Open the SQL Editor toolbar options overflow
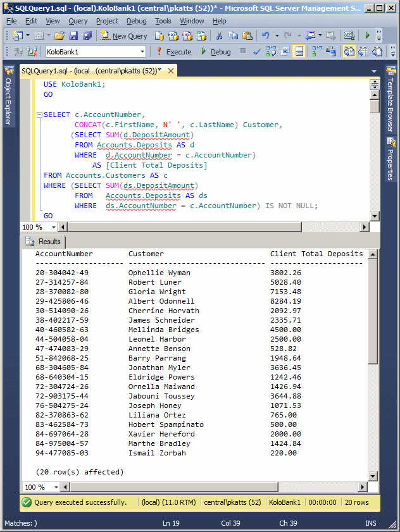Screen dimensions: 400x532 (x=393, y=52)
